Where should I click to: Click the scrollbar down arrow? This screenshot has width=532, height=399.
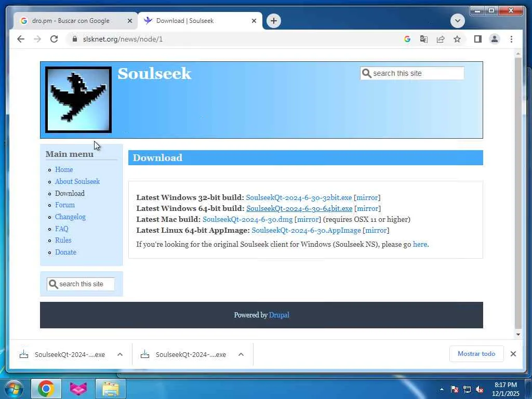518,335
